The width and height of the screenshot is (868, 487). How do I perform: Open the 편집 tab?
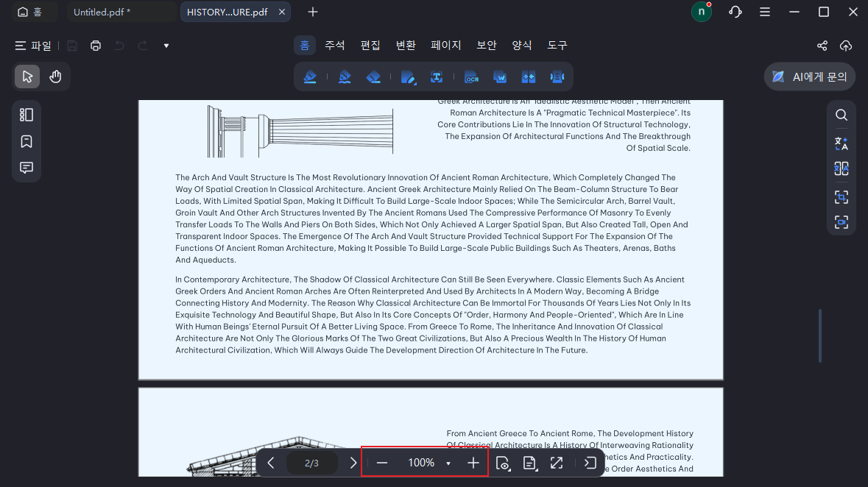pyautogui.click(x=370, y=46)
